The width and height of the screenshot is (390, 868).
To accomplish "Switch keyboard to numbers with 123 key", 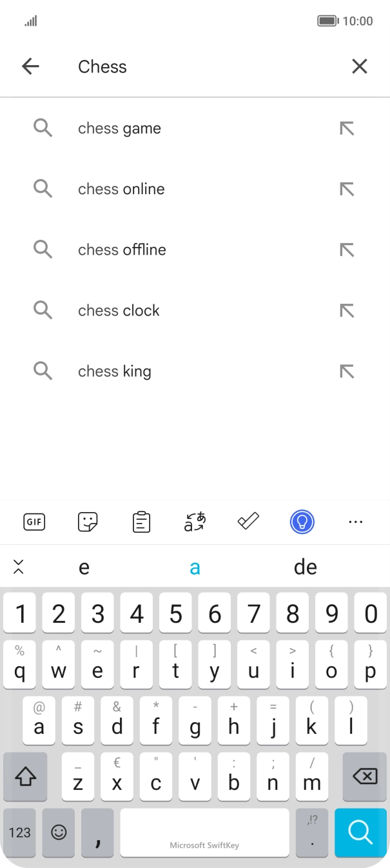I will pyautogui.click(x=19, y=833).
